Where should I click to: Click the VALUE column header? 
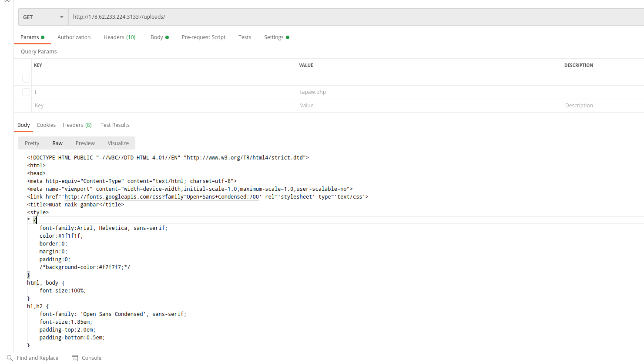coord(306,65)
